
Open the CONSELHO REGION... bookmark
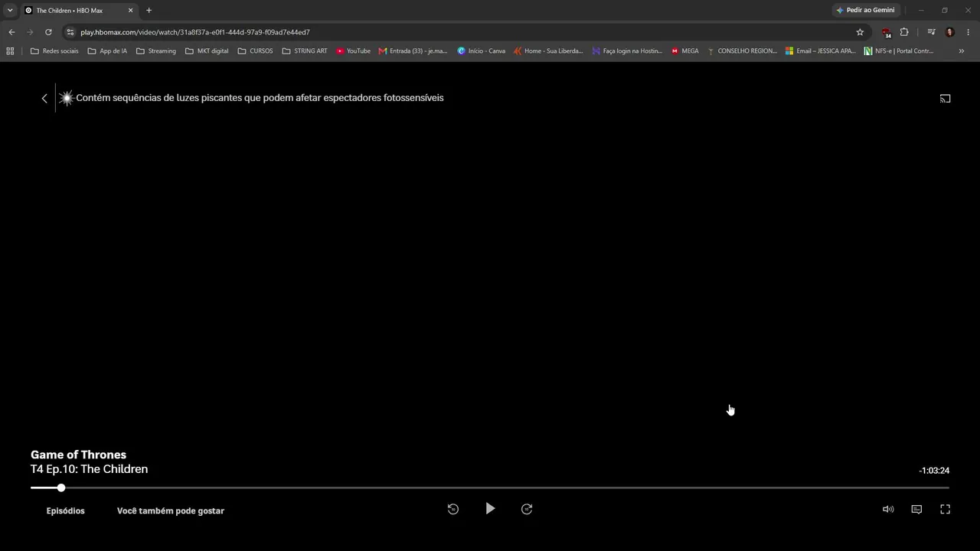point(741,51)
